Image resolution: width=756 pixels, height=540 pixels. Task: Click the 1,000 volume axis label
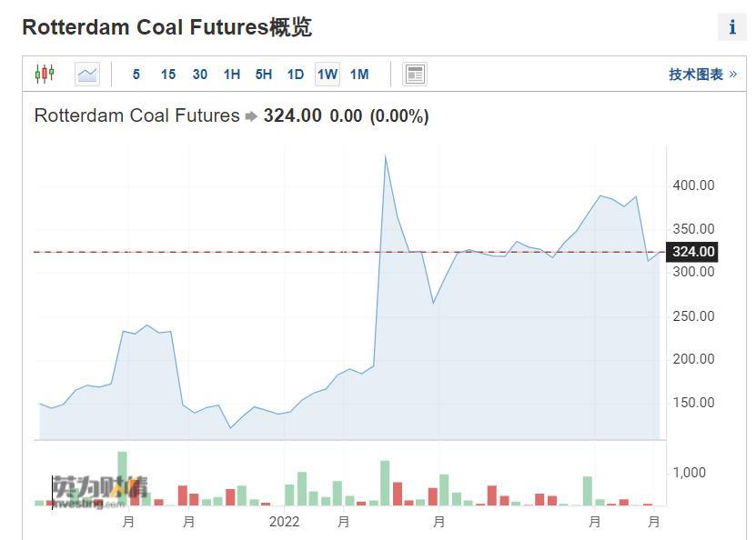coord(689,473)
